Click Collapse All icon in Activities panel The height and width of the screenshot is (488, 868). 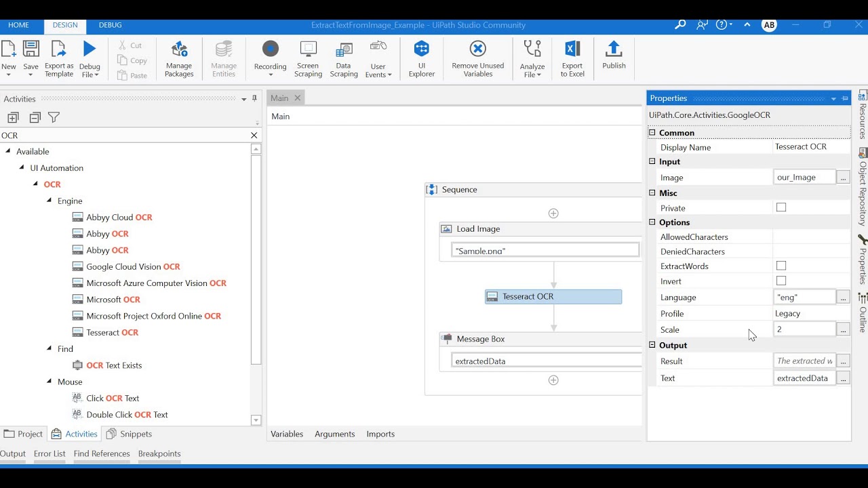pyautogui.click(x=35, y=117)
